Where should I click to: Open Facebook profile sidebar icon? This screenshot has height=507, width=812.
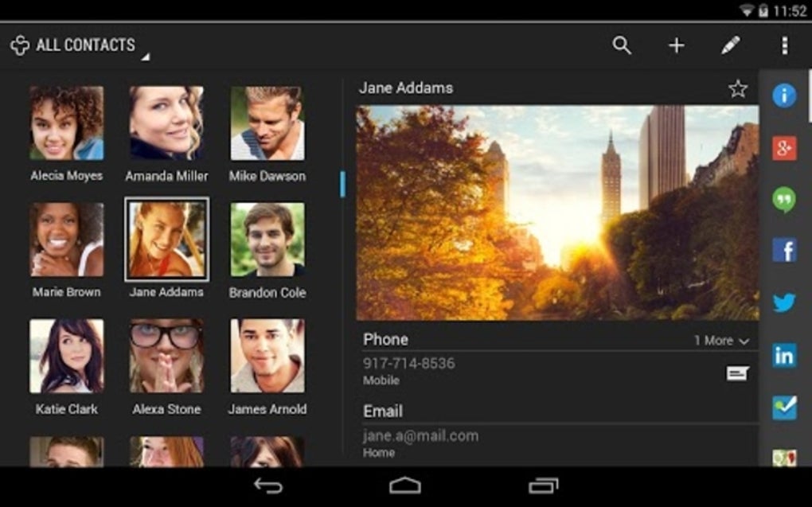pos(784,251)
